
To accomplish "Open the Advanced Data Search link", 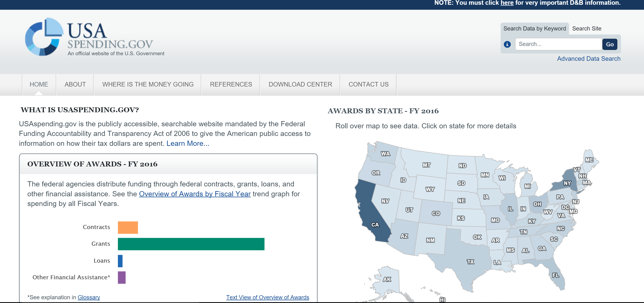I will coord(588,58).
